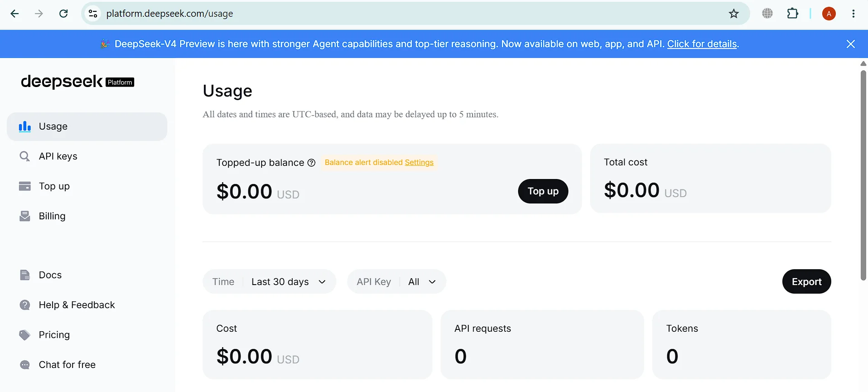Screen dimensions: 868x392
Task: Follow the Click for details link
Action: (x=702, y=44)
